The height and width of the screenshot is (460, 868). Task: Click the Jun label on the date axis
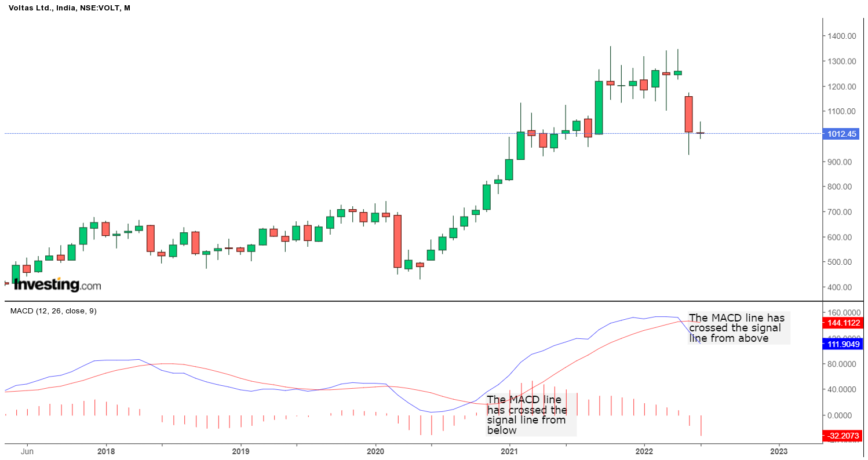point(27,450)
